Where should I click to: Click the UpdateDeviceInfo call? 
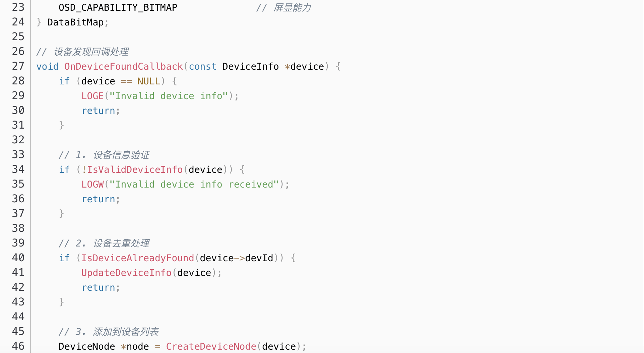tap(126, 273)
